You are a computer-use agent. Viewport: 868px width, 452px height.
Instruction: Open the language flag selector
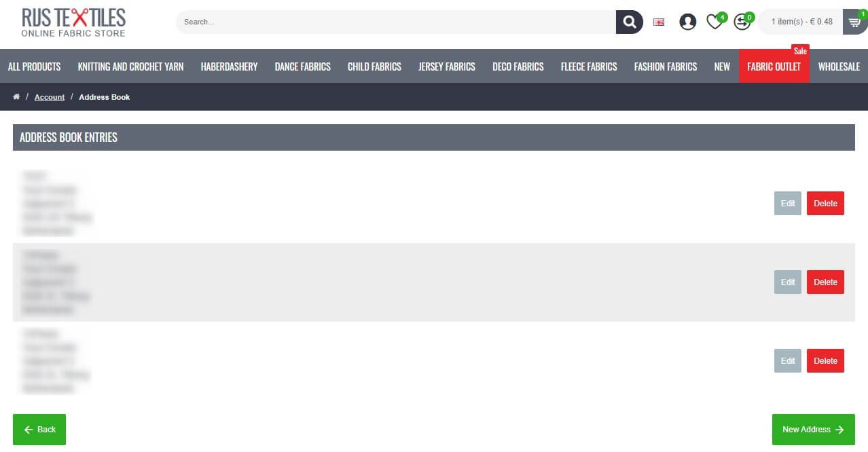659,22
